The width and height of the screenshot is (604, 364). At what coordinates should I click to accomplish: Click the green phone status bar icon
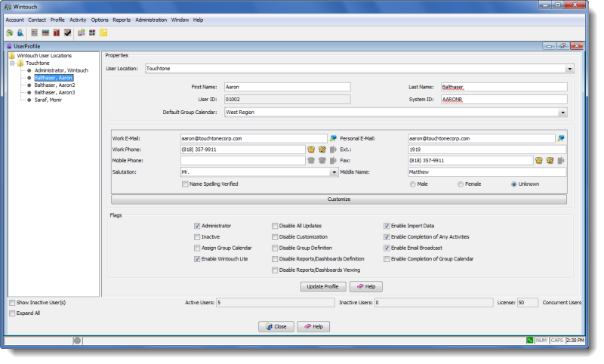(x=530, y=341)
